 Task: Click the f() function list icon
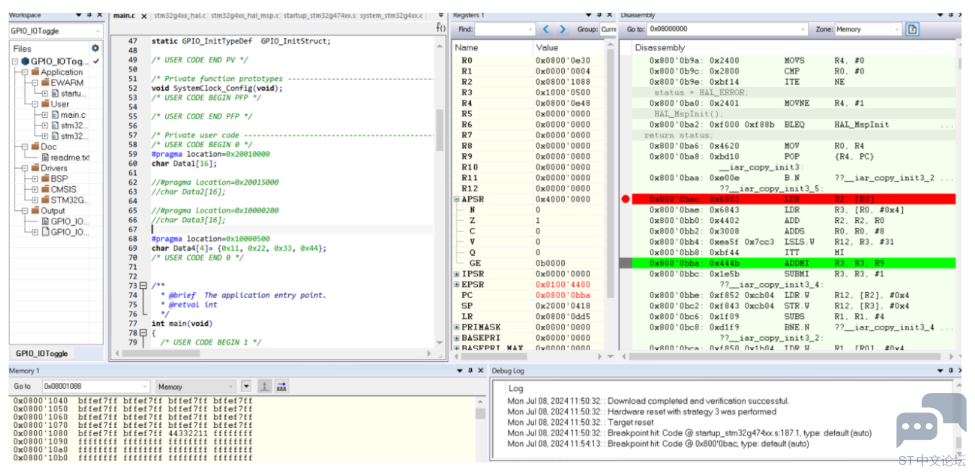(441, 28)
